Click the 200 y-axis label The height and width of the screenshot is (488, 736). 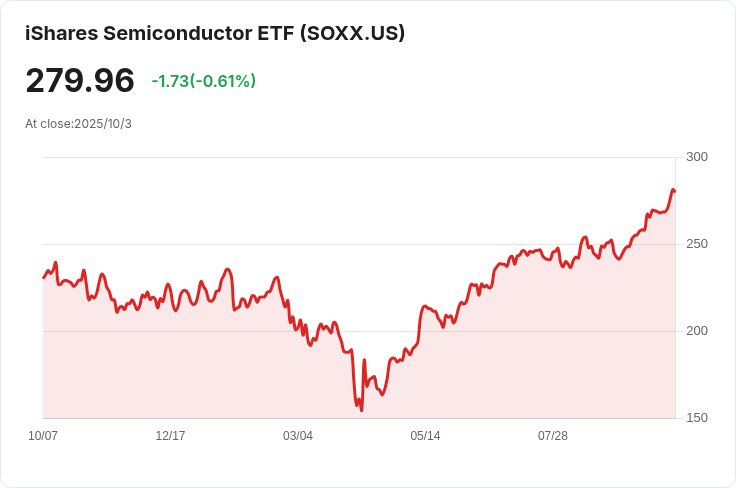pyautogui.click(x=697, y=331)
